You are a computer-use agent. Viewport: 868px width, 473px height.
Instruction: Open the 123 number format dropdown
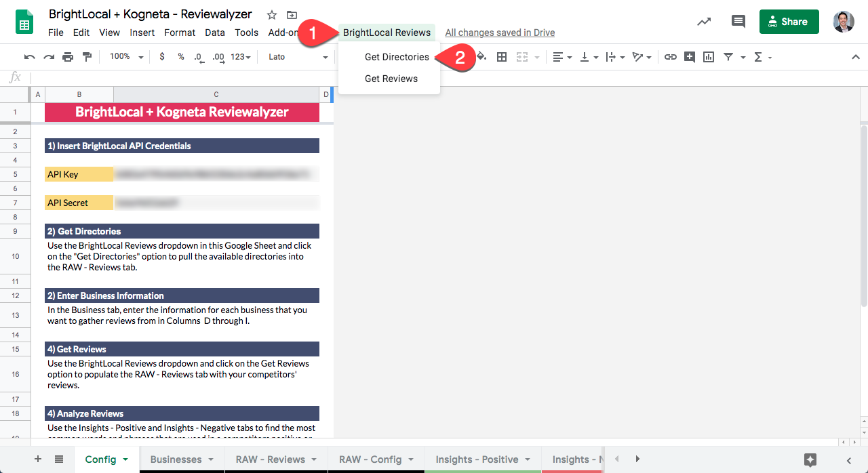[240, 57]
